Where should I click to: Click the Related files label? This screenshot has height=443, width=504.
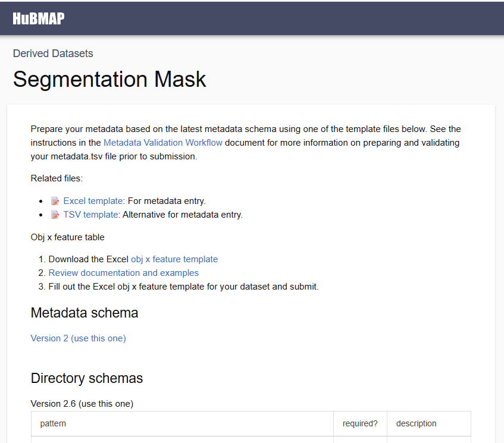pos(57,178)
